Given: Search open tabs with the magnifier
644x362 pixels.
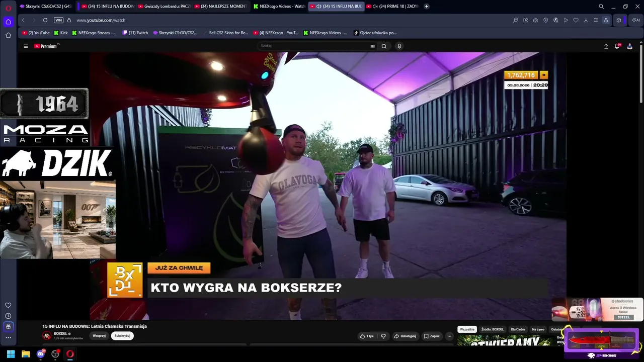Looking at the screenshot, I should [601, 7].
